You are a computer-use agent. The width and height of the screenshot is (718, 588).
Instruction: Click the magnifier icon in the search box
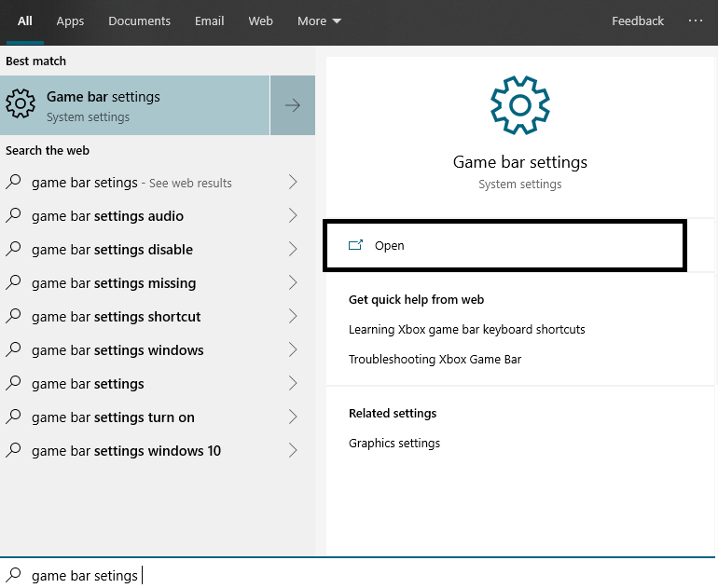(x=14, y=575)
